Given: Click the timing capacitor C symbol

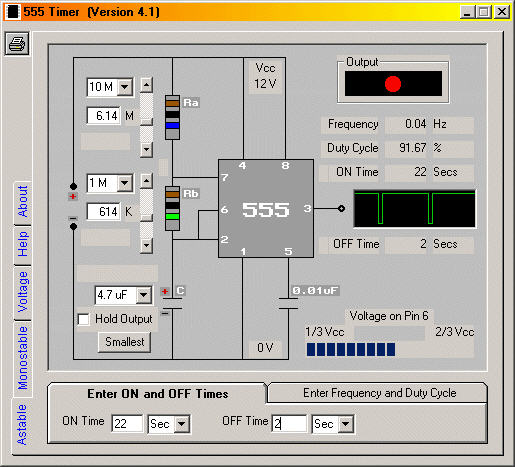Looking at the screenshot, I should click(172, 303).
